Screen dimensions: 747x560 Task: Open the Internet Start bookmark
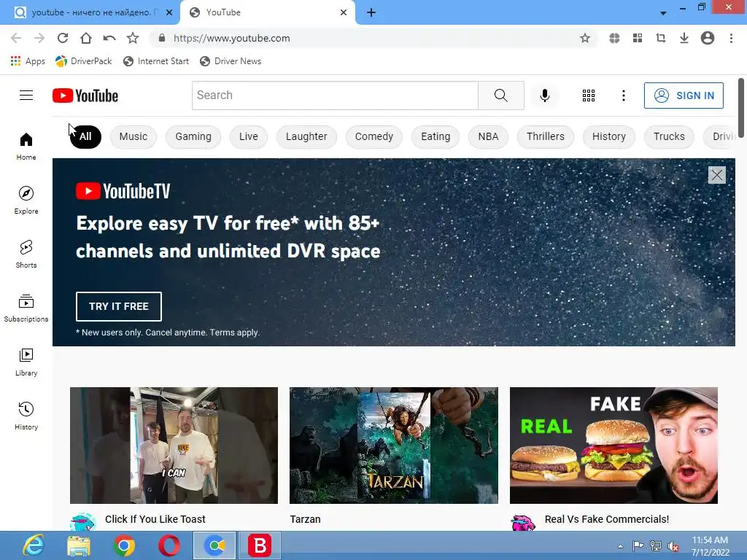[x=156, y=61]
